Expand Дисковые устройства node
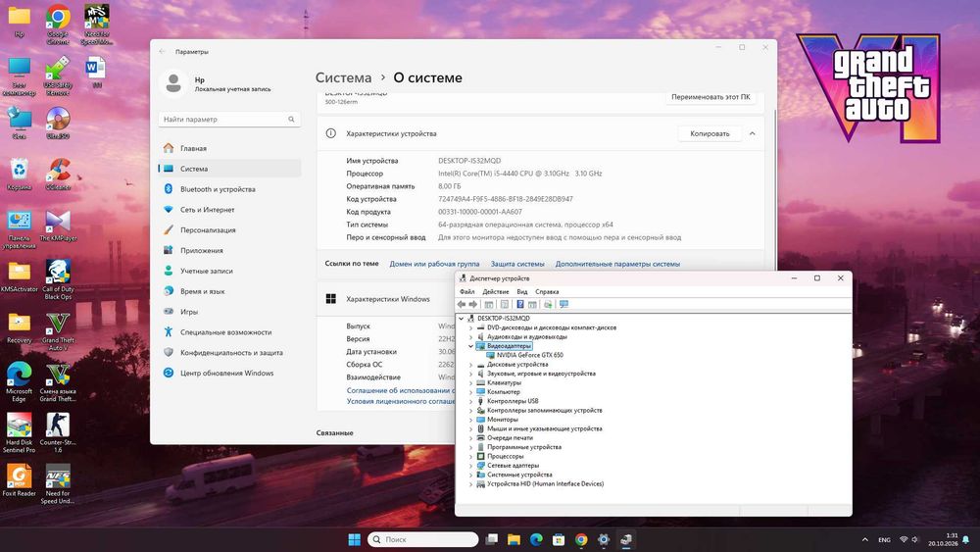This screenshot has width=980, height=552. 471,365
